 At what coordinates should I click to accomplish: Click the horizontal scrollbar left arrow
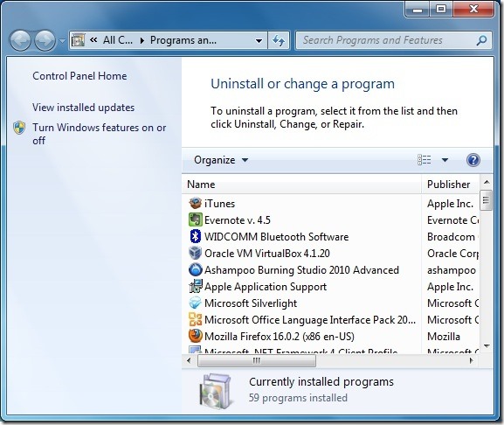point(189,360)
